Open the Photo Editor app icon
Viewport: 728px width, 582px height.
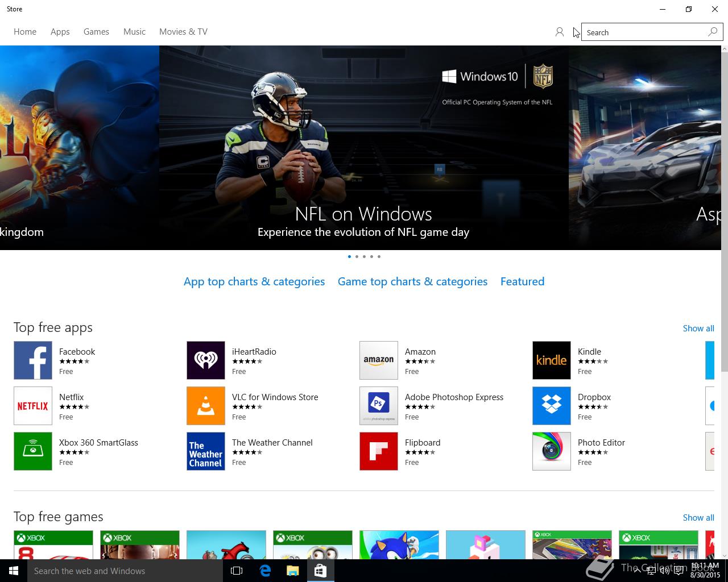(x=552, y=451)
